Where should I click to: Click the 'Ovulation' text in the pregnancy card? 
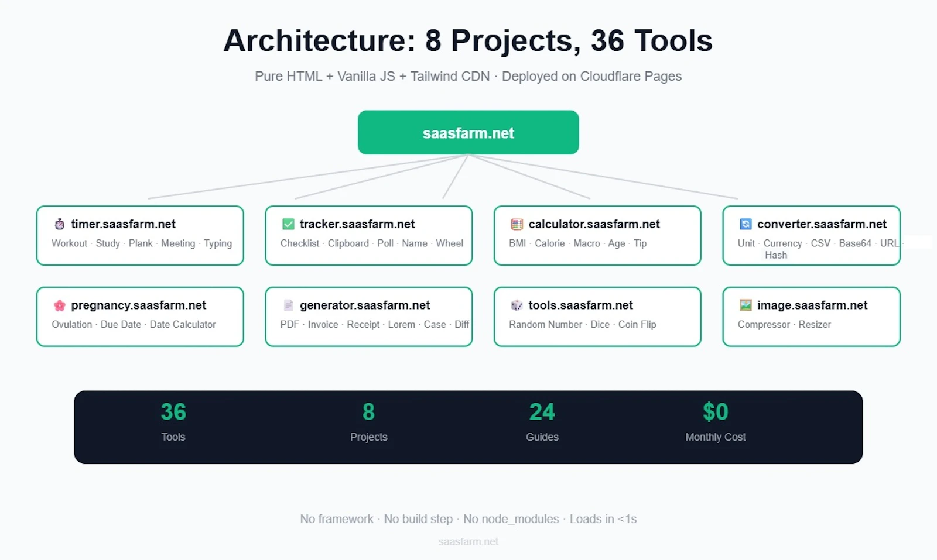tap(72, 325)
